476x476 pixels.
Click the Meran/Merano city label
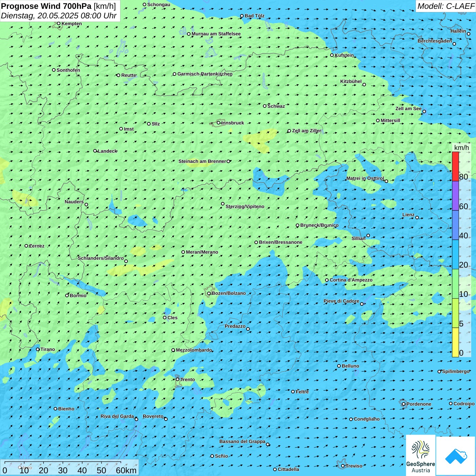point(202,252)
